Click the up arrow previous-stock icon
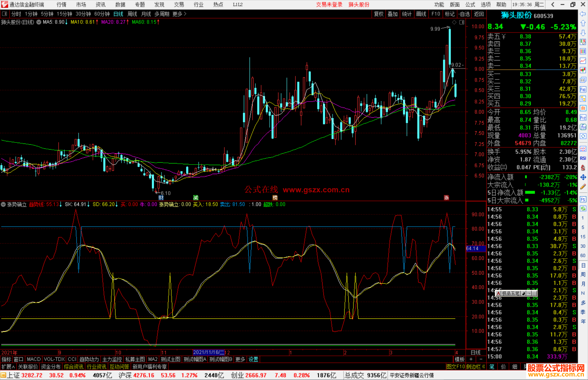Screen dimensions: 588x380 coord(583,23)
